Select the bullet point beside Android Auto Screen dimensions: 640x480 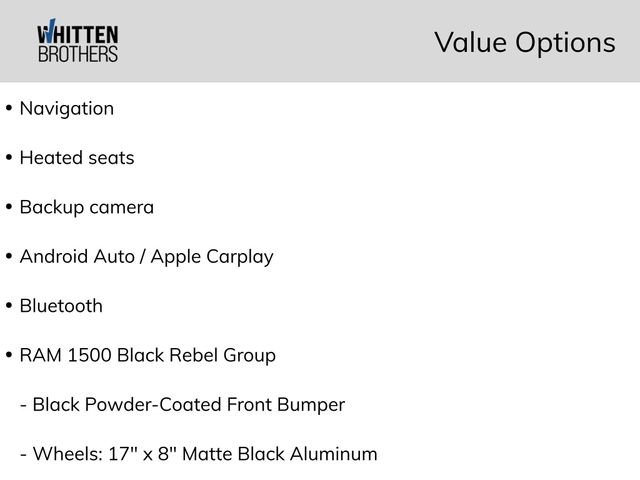9,257
